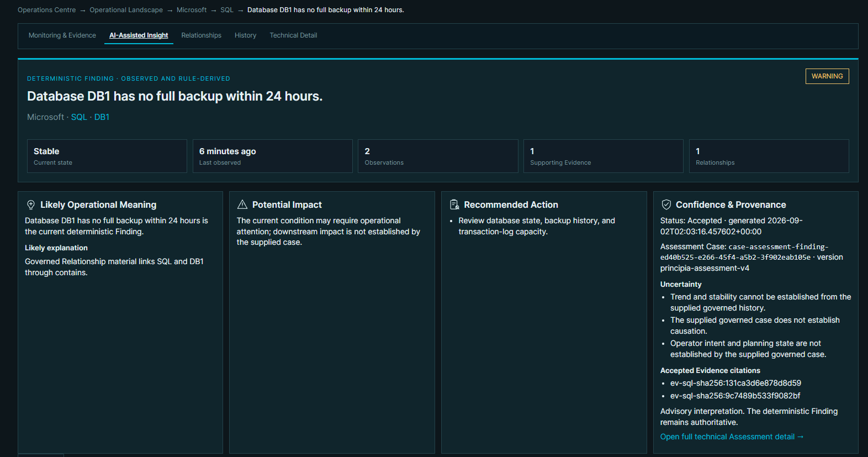Click the Advisory interpretation note text
The width and height of the screenshot is (868, 457).
coord(749,417)
